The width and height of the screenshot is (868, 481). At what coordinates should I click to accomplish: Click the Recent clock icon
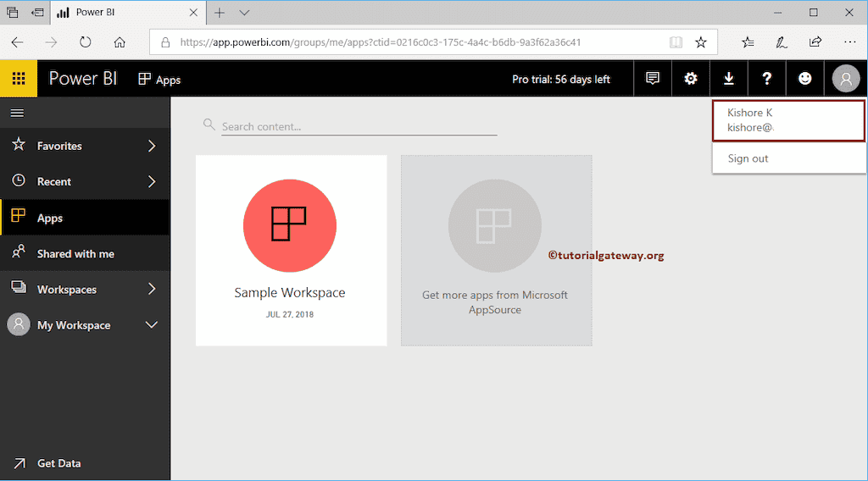click(x=19, y=180)
